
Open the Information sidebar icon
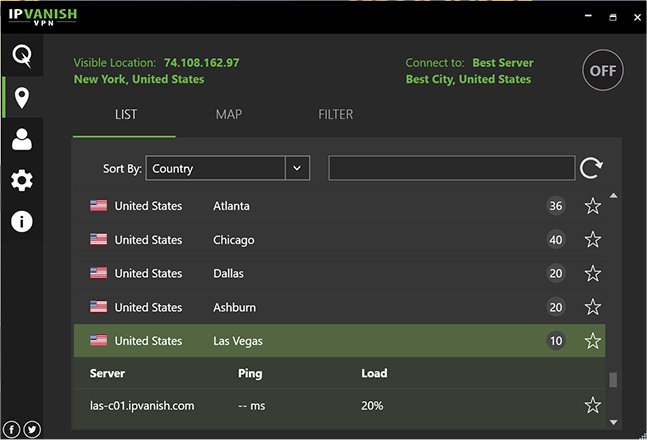[21, 222]
